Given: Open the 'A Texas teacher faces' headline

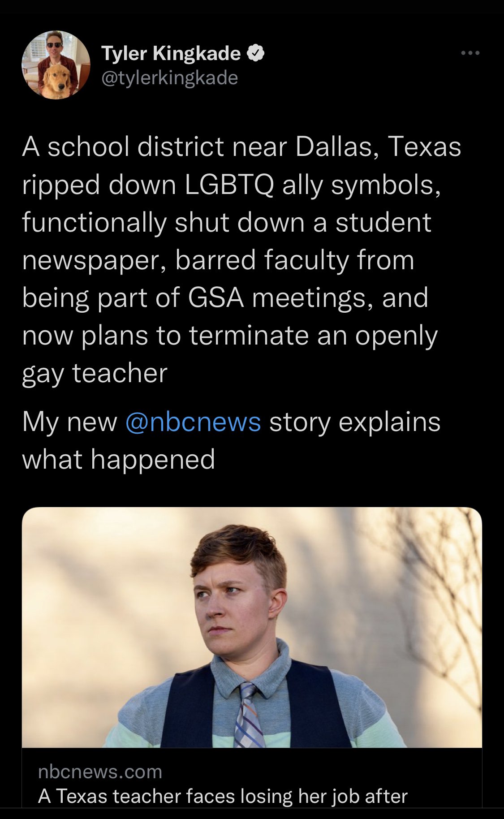Looking at the screenshot, I should (x=223, y=796).
